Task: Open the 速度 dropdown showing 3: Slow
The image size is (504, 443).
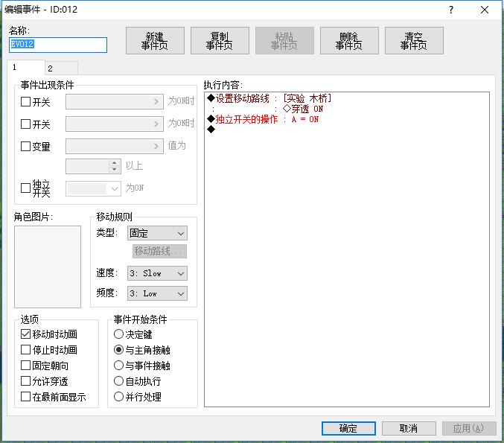Action: coord(157,273)
